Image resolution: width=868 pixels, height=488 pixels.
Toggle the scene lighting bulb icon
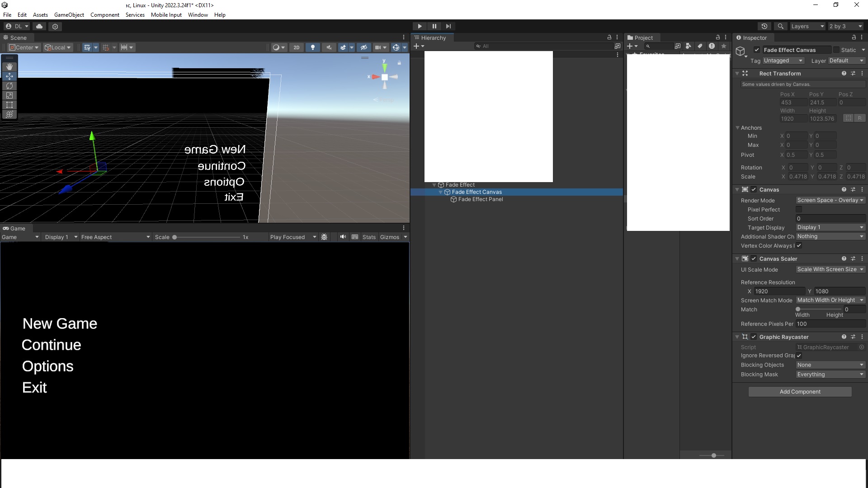pos(312,47)
